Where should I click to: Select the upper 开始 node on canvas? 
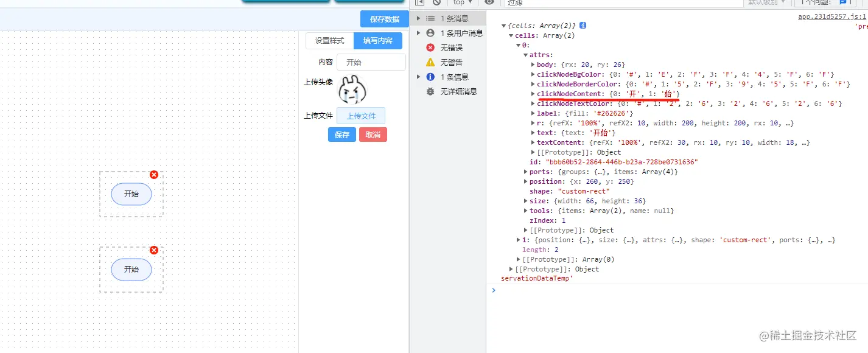pyautogui.click(x=131, y=194)
